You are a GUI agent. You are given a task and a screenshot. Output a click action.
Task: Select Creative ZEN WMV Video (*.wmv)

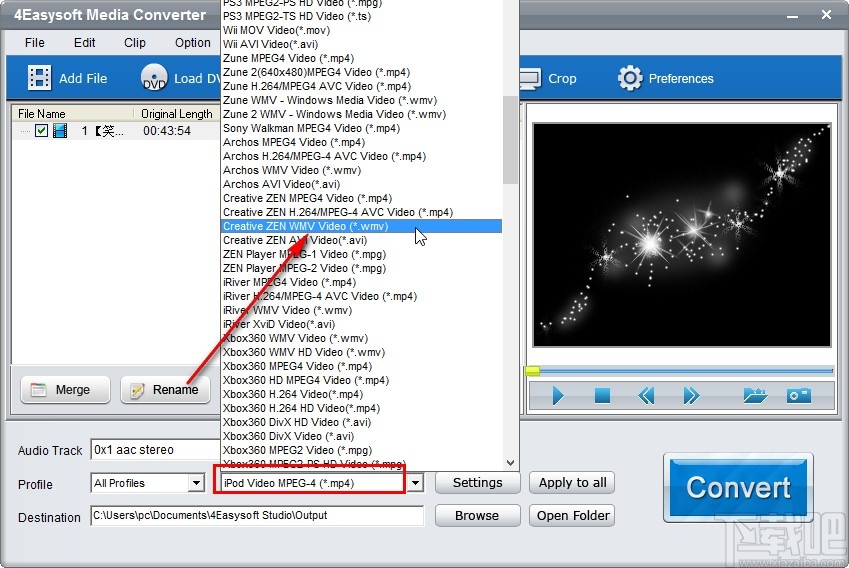tap(361, 226)
